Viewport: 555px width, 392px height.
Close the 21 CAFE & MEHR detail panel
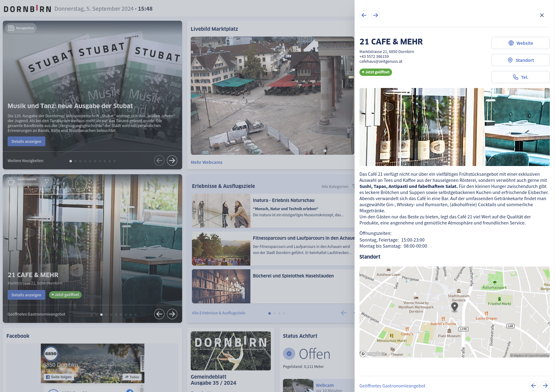click(542, 15)
